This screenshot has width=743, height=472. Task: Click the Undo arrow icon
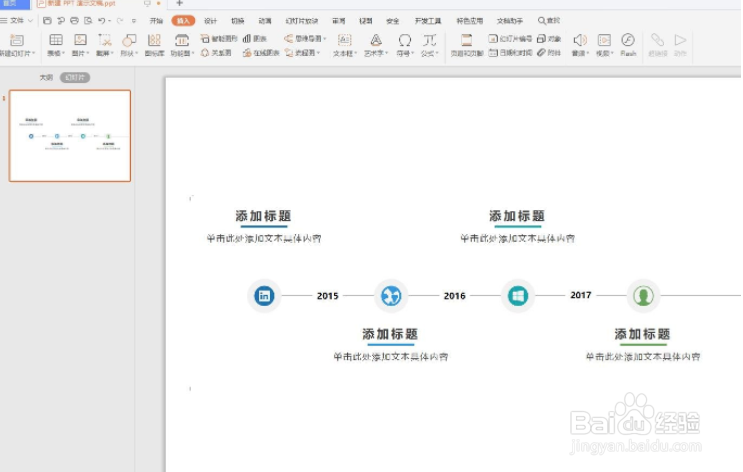point(101,20)
